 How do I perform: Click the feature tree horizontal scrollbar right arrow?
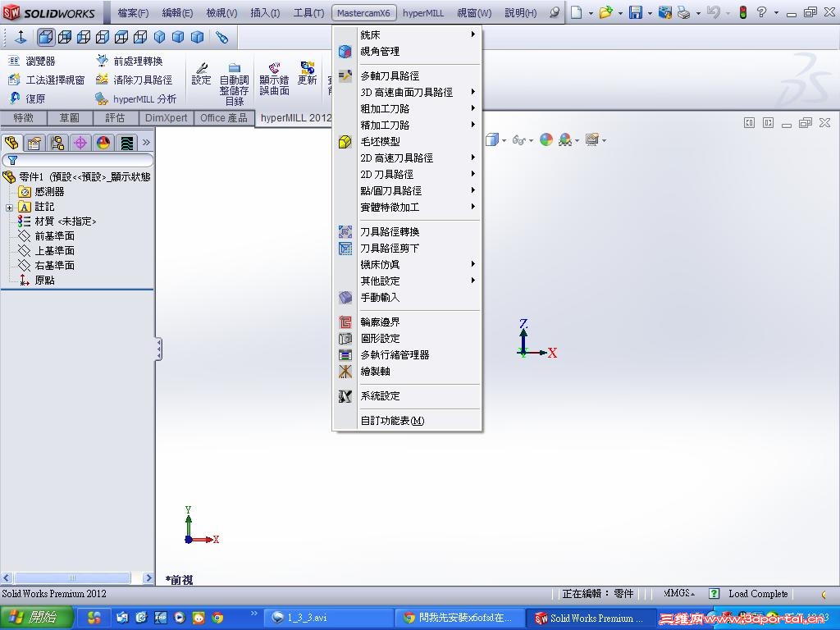point(149,578)
